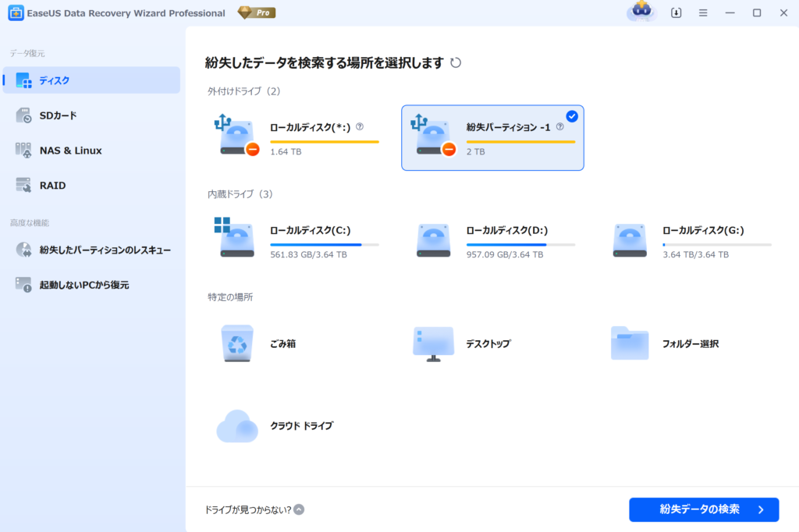Uncheck the selected 紛失パーティション -1 checkmark

572,116
